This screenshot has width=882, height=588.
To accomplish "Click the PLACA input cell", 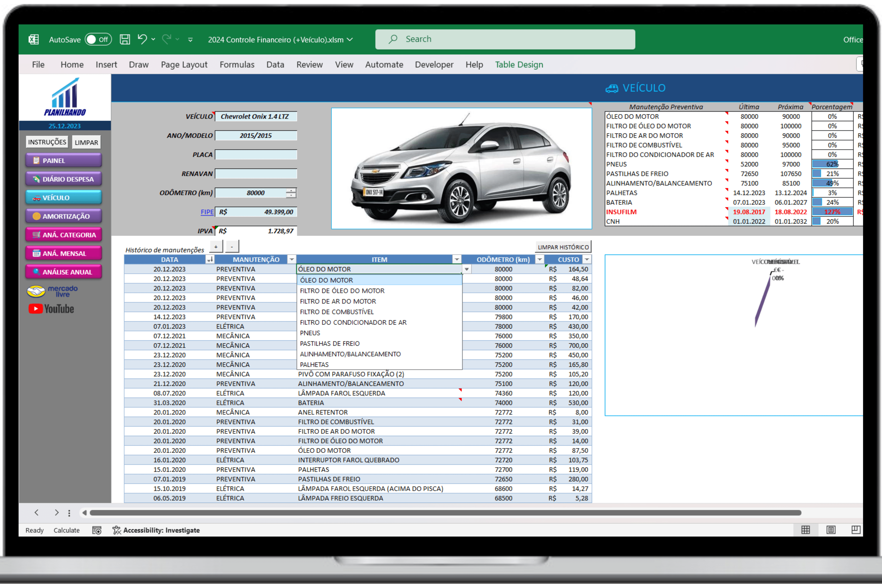I will pyautogui.click(x=256, y=155).
